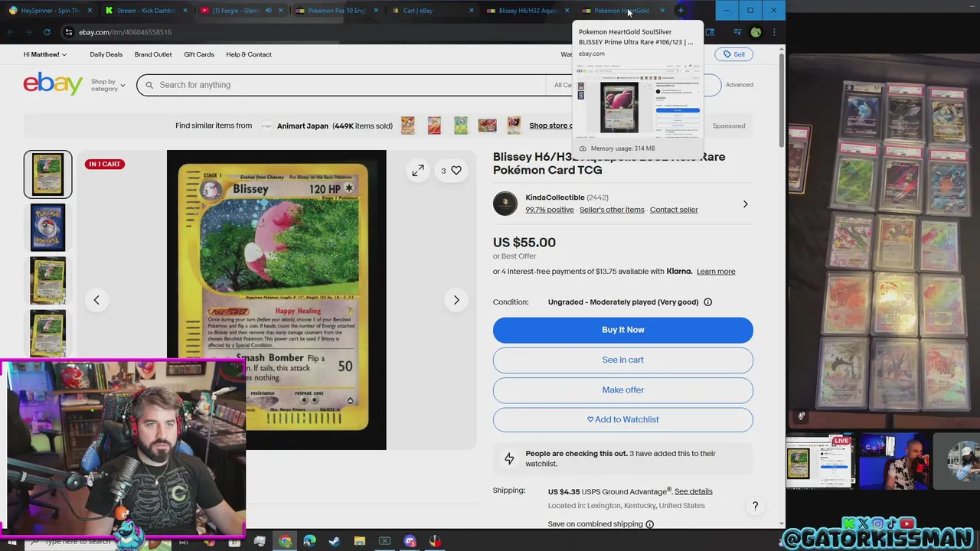980x551 pixels.
Task: Open shipping See details link
Action: (694, 491)
